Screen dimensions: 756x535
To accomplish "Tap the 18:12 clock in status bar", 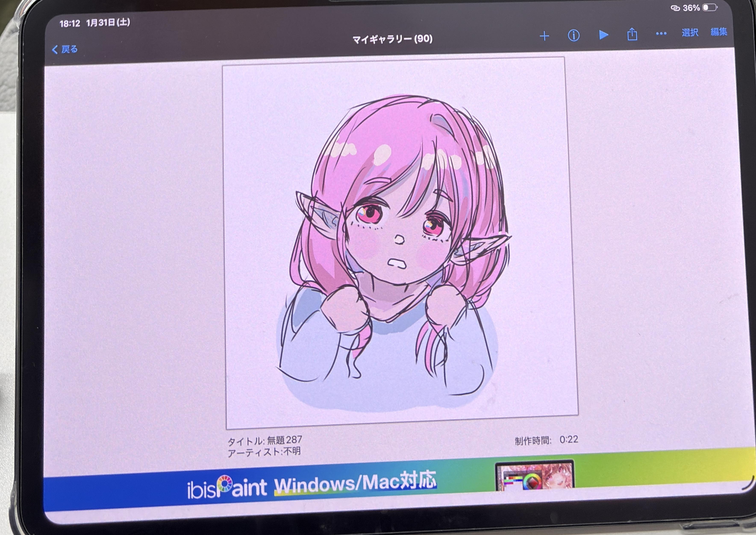I will pos(69,24).
